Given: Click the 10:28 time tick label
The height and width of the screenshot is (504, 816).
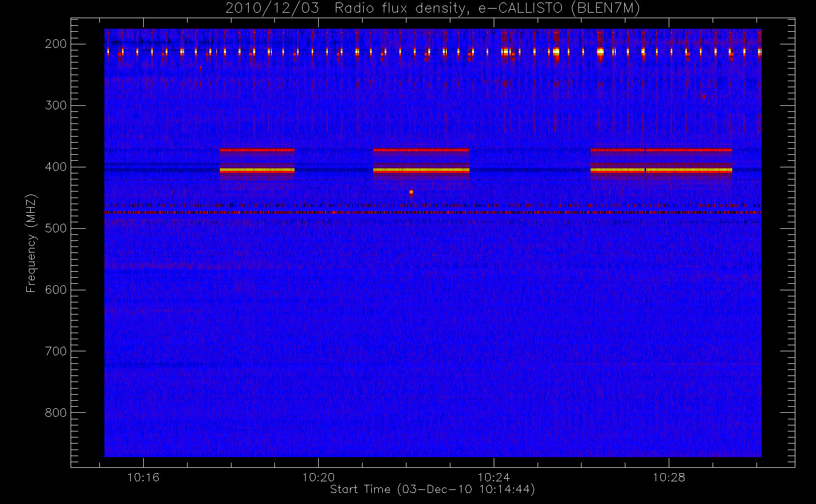Looking at the screenshot, I should [669, 477].
